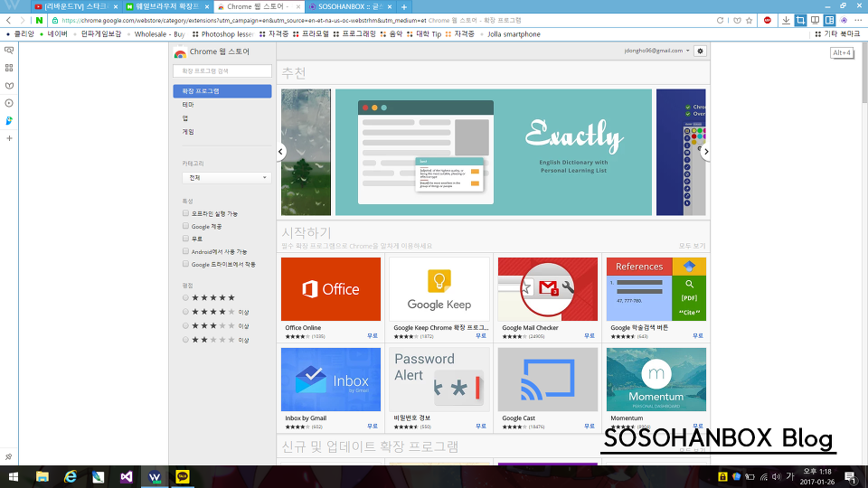Open the 대학 Tip bookmark folder

pos(423,34)
